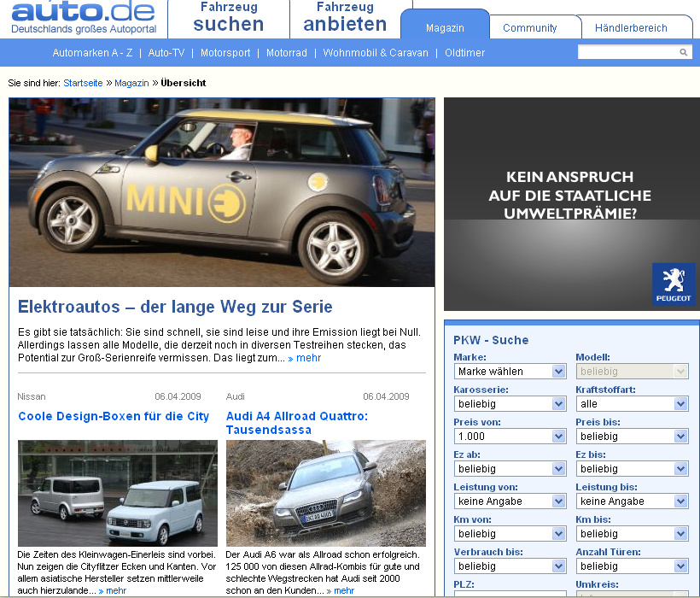This screenshot has height=598, width=700.
Task: Open Audi A4 Allroad Quattro article
Action: [297, 423]
